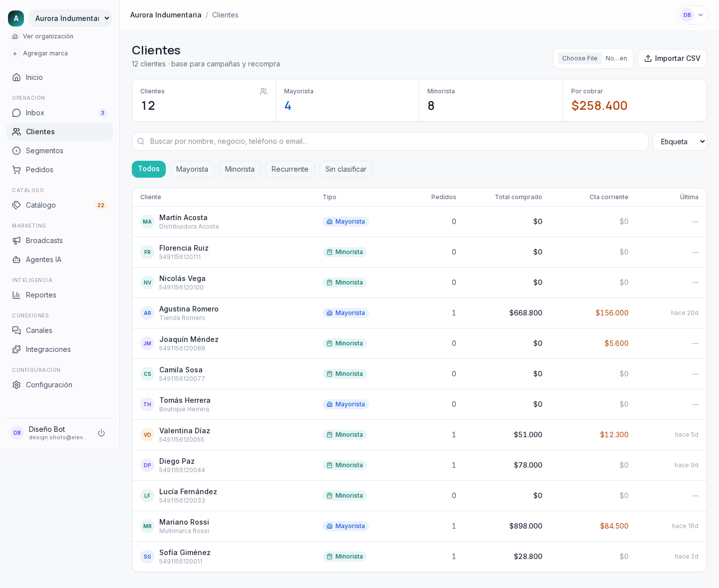Click the Broadcasts megaphone icon
Image resolution: width=719 pixels, height=588 pixels.
16,241
